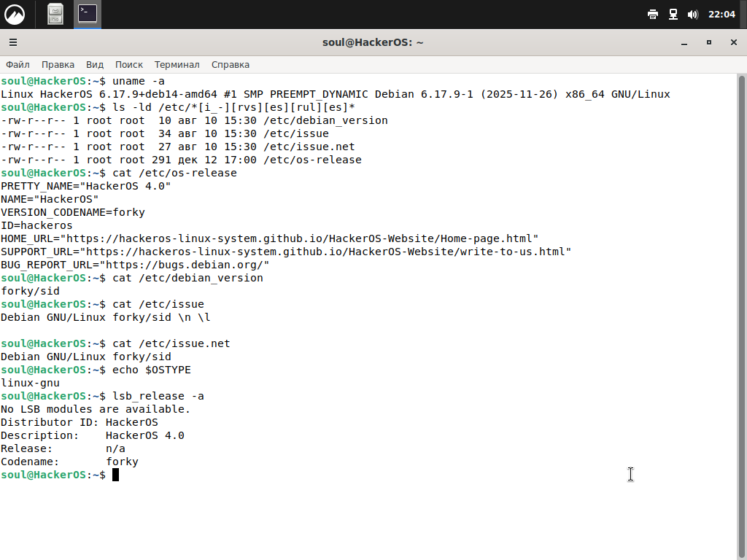Click the 22:04 clock in the panel
Viewport: 747px width, 560px height.
(721, 15)
